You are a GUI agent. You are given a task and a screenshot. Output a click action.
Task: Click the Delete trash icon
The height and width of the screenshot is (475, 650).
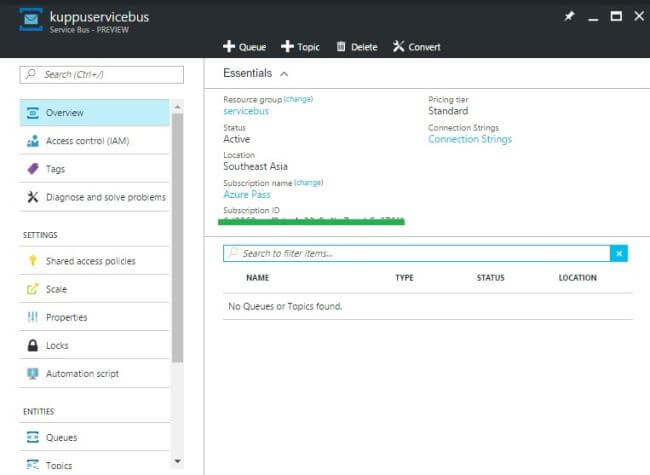click(341, 46)
